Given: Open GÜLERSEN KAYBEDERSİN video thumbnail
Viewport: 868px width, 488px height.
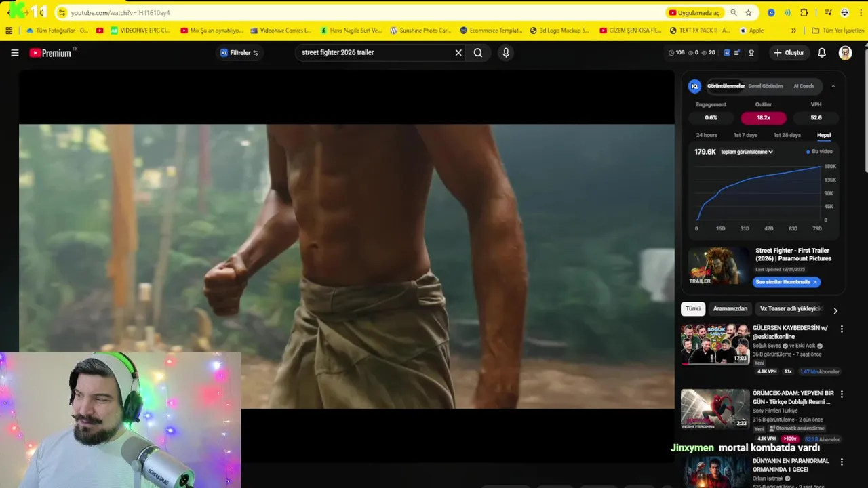Looking at the screenshot, I should [715, 344].
